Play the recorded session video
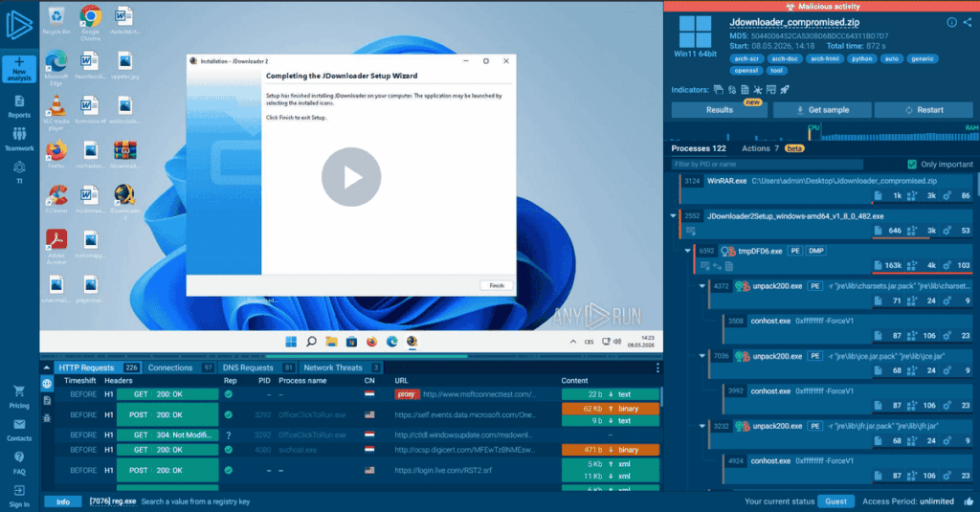 tap(351, 177)
